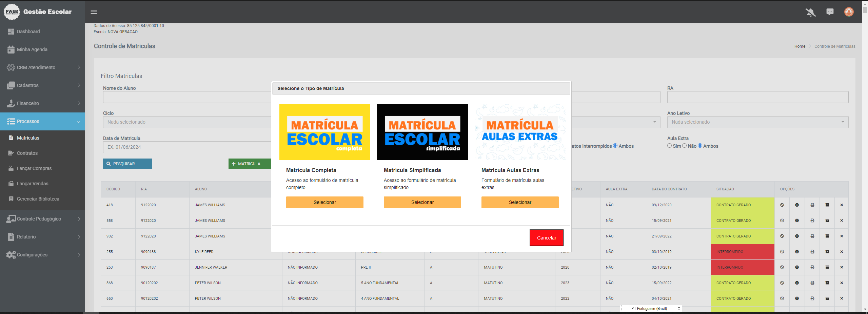Select Sim radio under Aula Extra

pyautogui.click(x=669, y=146)
